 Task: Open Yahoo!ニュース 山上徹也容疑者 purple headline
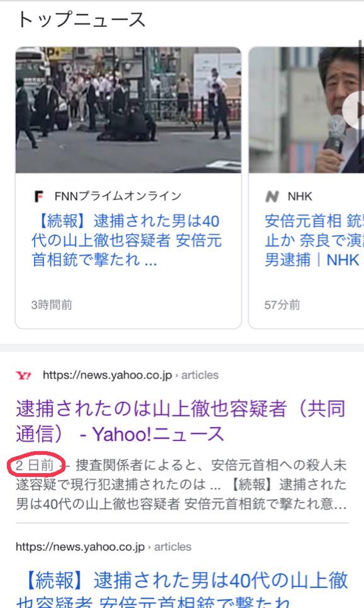click(x=180, y=421)
